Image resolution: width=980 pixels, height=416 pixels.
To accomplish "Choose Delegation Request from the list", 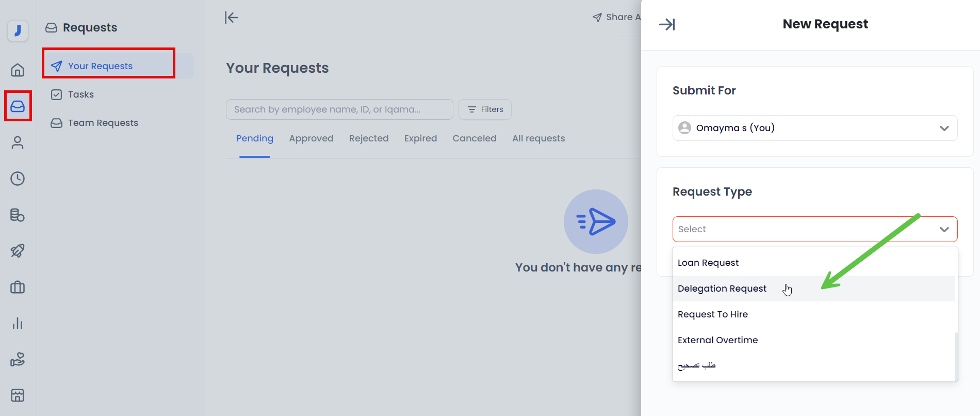I will click(x=722, y=289).
